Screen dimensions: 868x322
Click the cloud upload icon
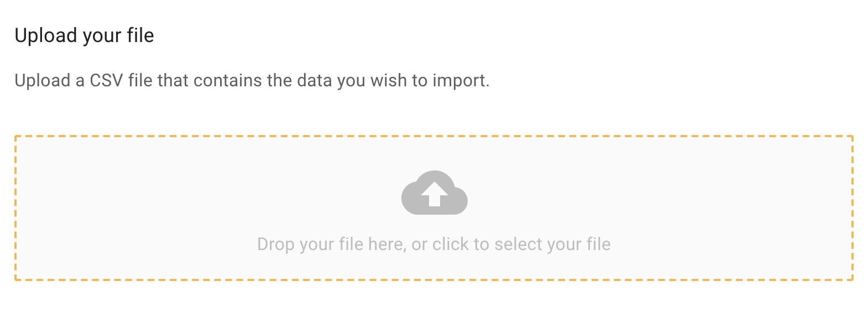coord(434,193)
